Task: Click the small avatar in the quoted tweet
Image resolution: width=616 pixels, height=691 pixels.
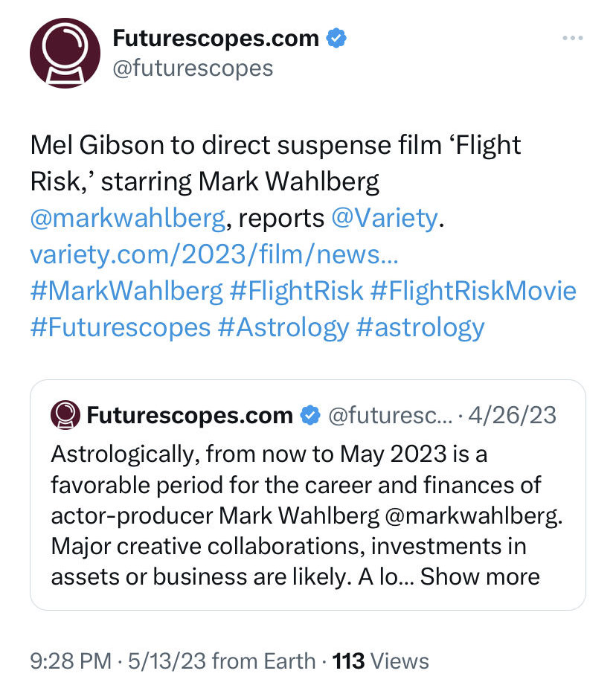Action: [x=65, y=415]
